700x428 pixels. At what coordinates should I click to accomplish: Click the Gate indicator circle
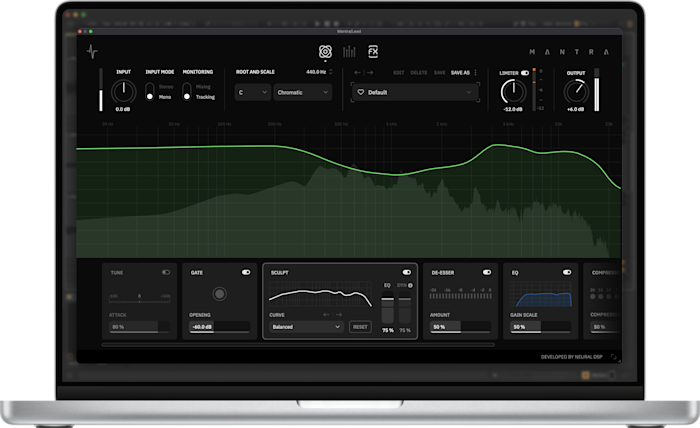(219, 294)
